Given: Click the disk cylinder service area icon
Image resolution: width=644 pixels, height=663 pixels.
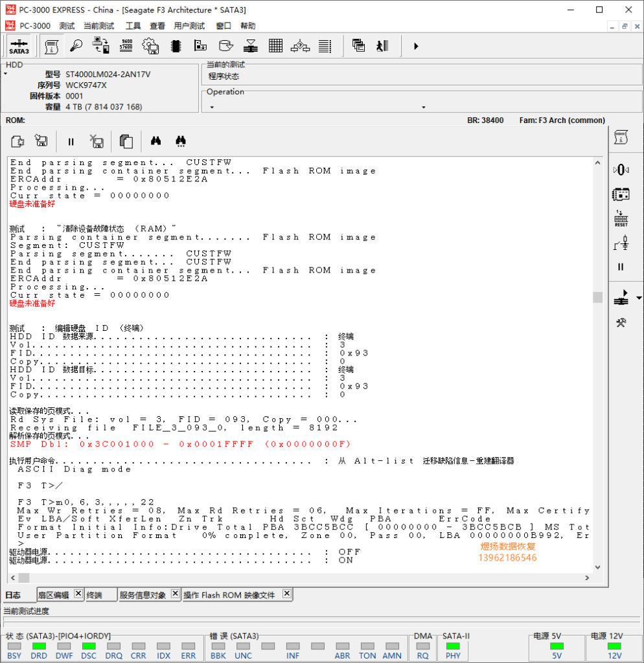Looking at the screenshot, I should 226,46.
